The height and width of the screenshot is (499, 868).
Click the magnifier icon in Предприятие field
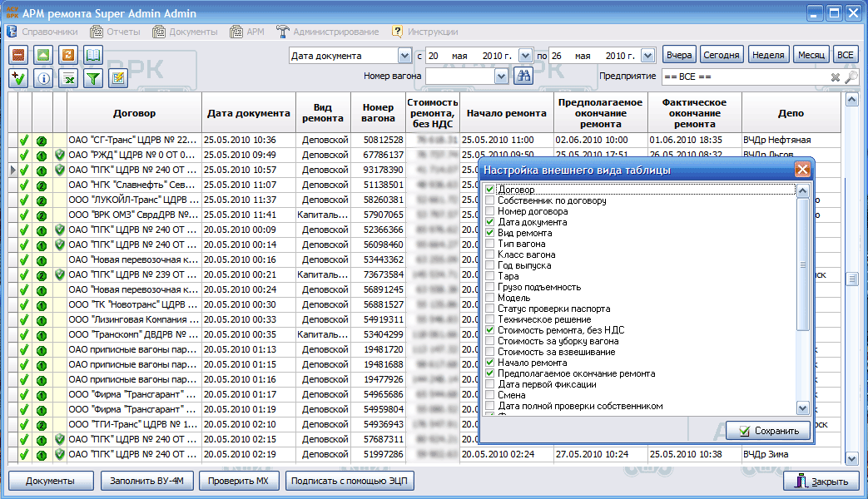(x=851, y=77)
